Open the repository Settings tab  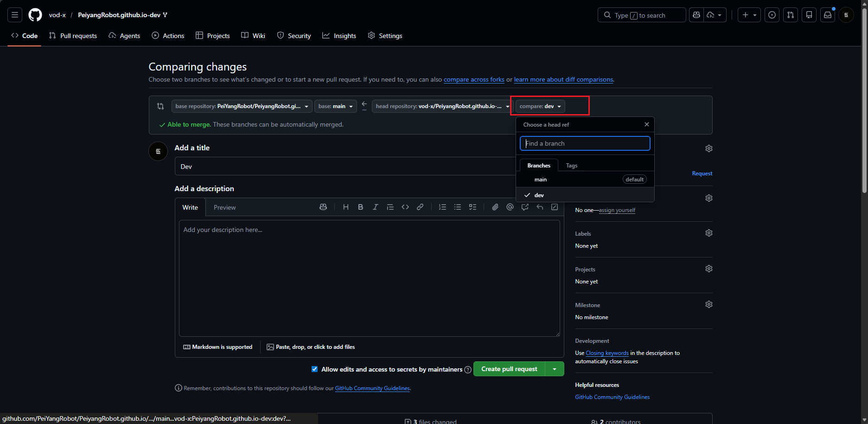click(x=385, y=36)
